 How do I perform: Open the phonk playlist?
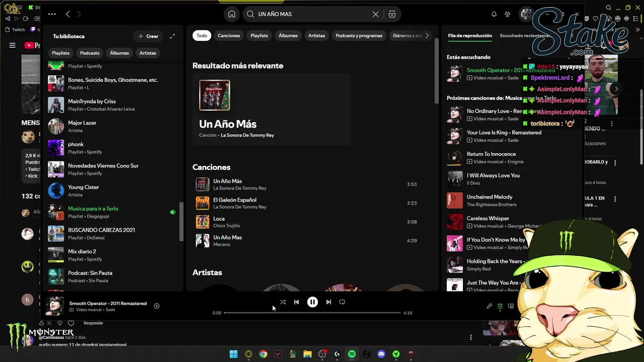pos(114,148)
